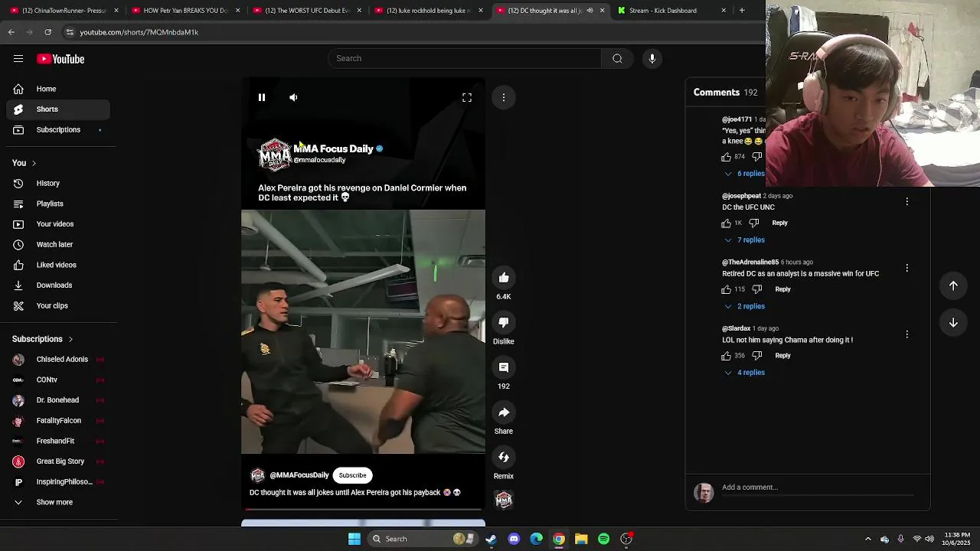Viewport: 980px width, 551px height.
Task: Expand the You section
Action: (24, 163)
